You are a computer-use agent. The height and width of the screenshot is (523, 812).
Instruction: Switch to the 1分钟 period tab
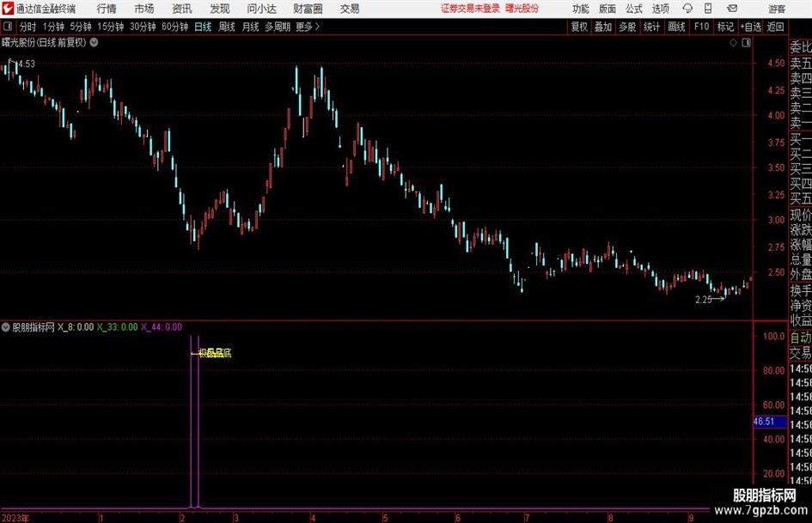[x=53, y=27]
